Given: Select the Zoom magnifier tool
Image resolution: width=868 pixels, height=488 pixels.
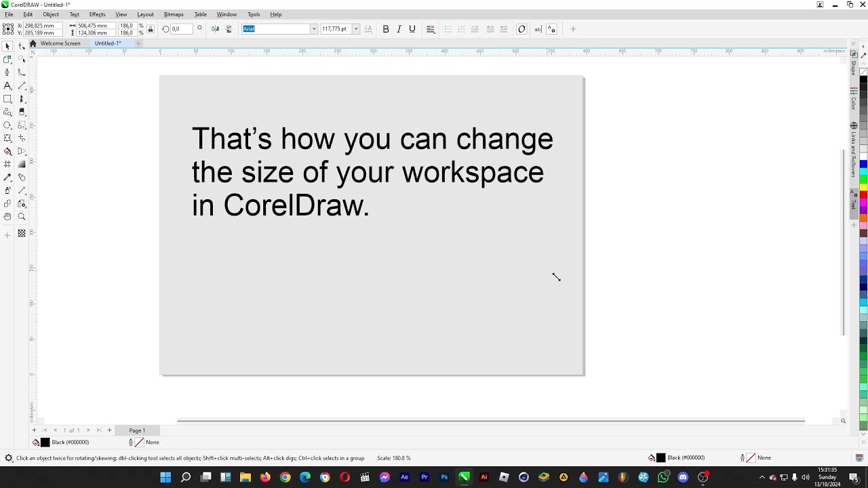Looking at the screenshot, I should click(22, 216).
